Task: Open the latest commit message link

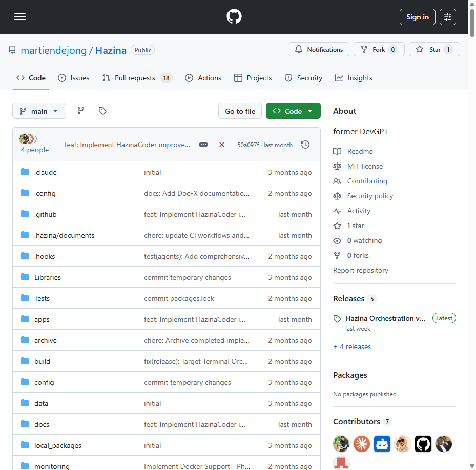Action: tap(127, 145)
